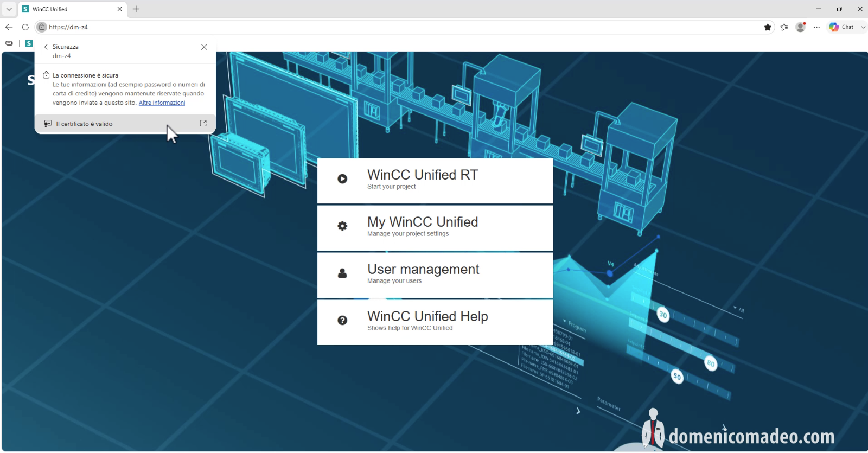View the 'Il certificato è valido' details
Image resolution: width=868 pixels, height=453 pixels.
pos(125,124)
